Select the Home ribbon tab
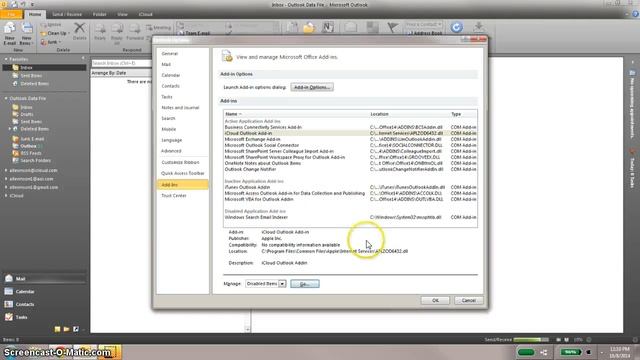The height and width of the screenshot is (360, 640). click(x=35, y=14)
